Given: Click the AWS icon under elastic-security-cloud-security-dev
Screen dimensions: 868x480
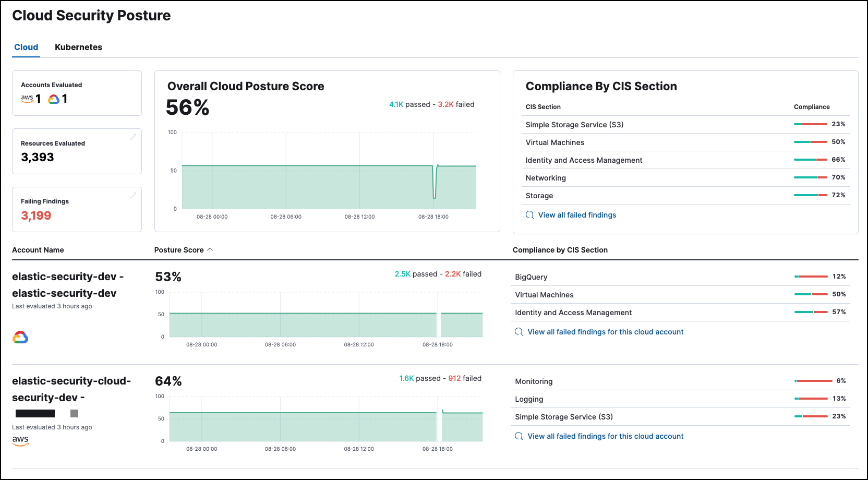Looking at the screenshot, I should tap(20, 441).
